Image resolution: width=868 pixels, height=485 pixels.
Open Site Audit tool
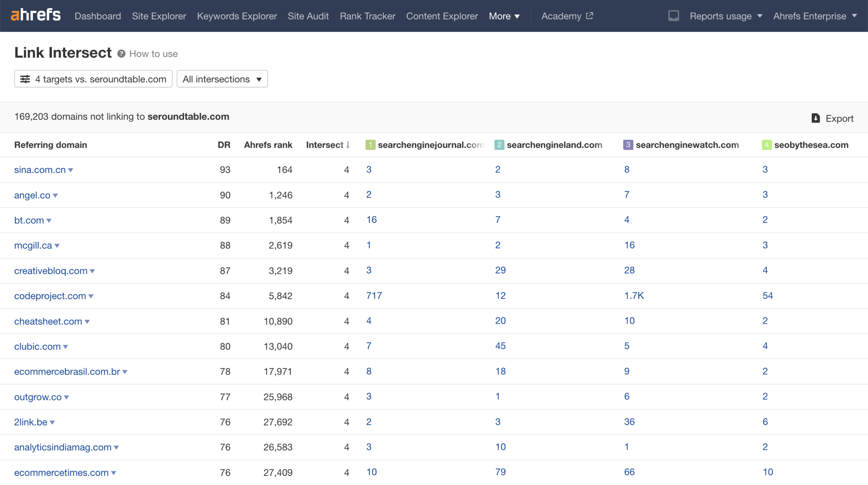click(x=308, y=16)
